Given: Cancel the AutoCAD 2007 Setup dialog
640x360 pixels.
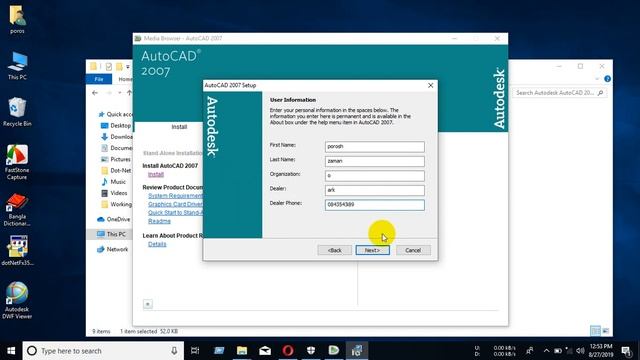Looking at the screenshot, I should (x=413, y=250).
